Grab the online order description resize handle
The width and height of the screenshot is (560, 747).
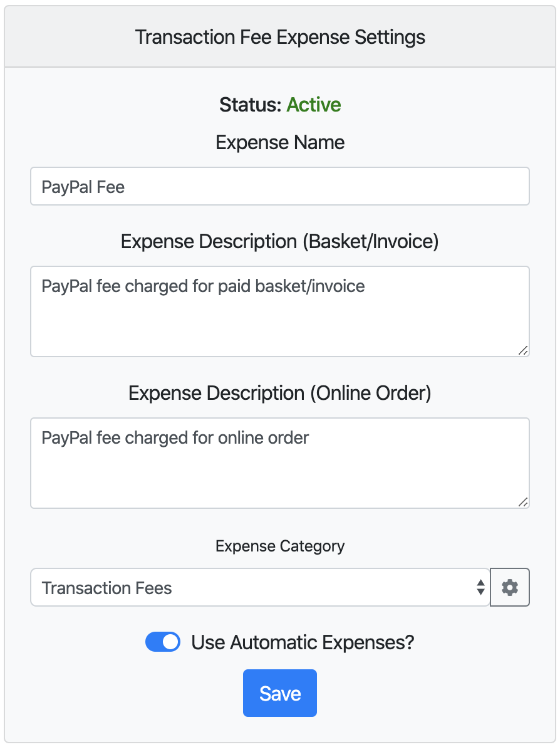(523, 502)
